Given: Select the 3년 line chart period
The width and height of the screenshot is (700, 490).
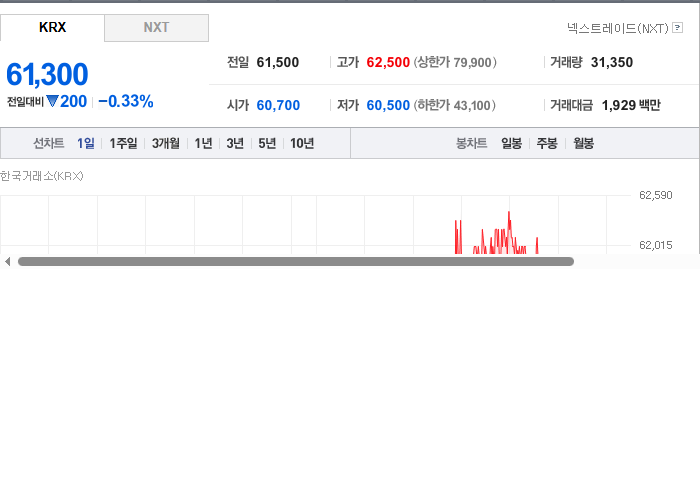Looking at the screenshot, I should (235, 143).
